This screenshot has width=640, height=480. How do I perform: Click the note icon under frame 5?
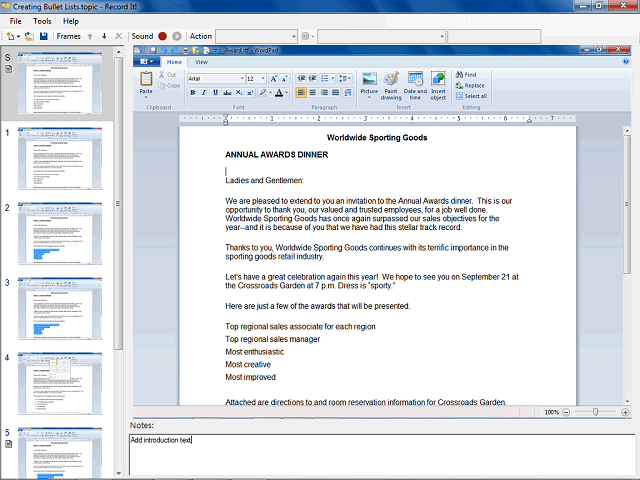9,444
